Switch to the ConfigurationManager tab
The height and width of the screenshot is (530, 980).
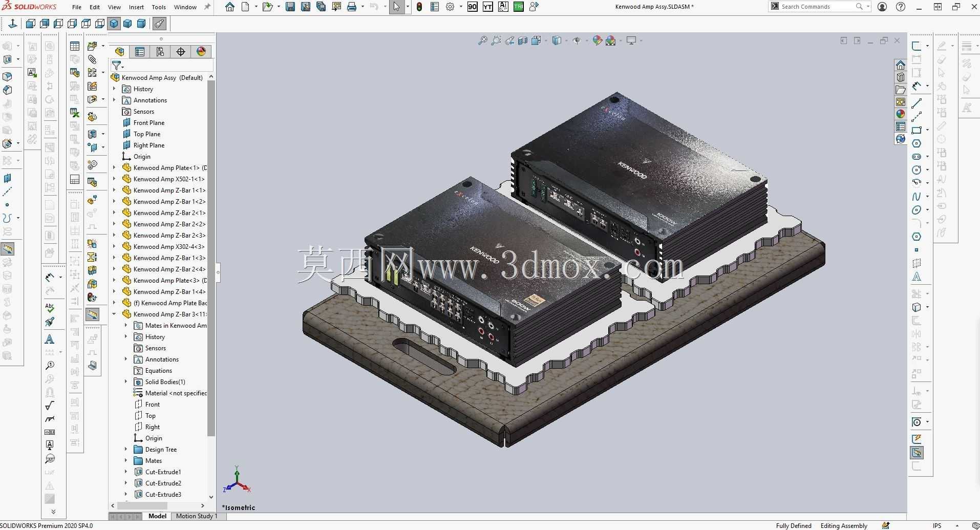click(160, 52)
